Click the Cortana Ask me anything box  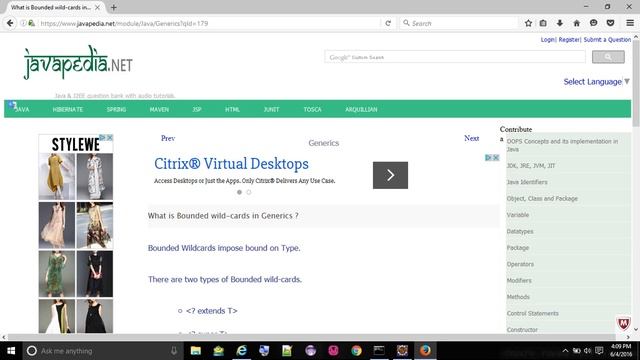pyautogui.click(x=102, y=351)
